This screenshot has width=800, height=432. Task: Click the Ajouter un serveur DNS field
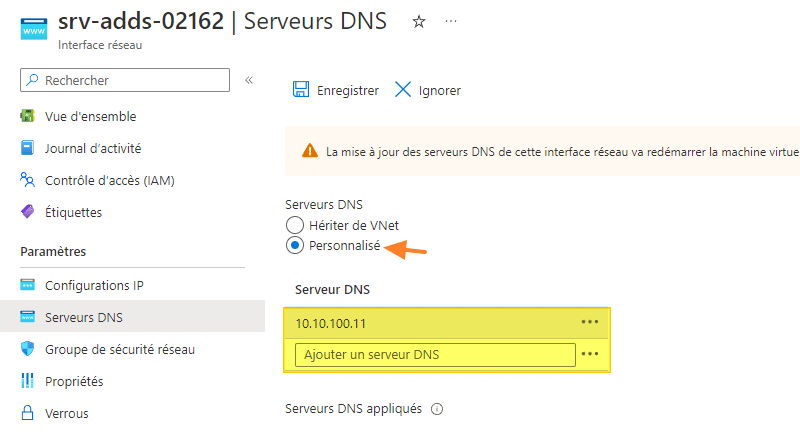pyautogui.click(x=435, y=354)
